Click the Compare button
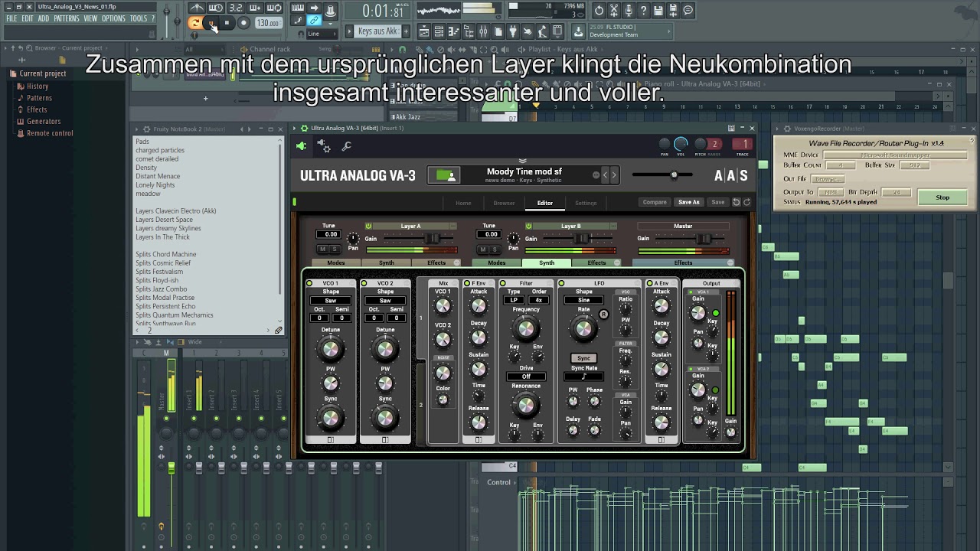Viewport: 980px width, 551px height. point(655,202)
